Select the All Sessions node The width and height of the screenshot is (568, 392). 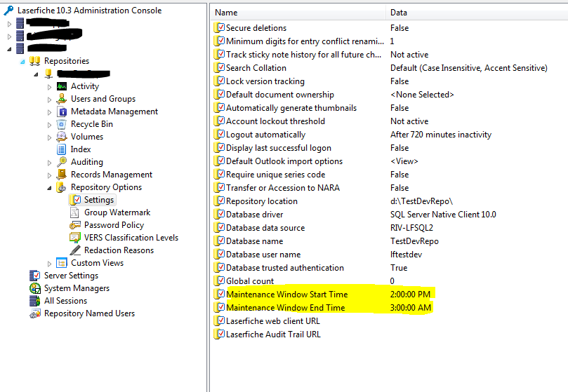point(65,301)
